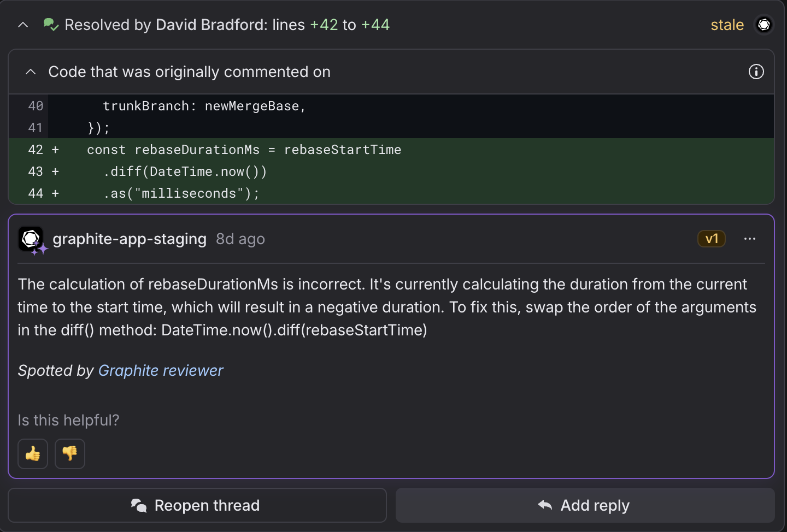Collapse 'Code that was originally commented on'
This screenshot has width=787, height=532.
click(31, 72)
